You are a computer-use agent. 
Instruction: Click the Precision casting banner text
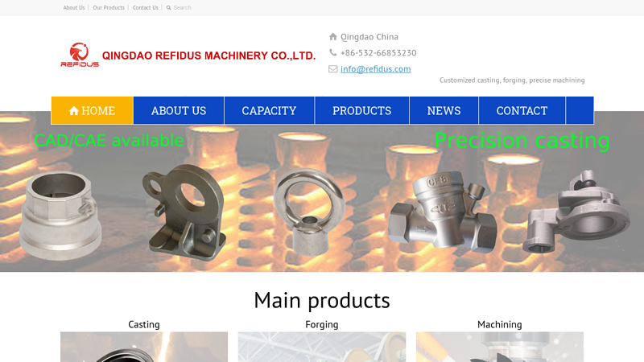coord(522,140)
